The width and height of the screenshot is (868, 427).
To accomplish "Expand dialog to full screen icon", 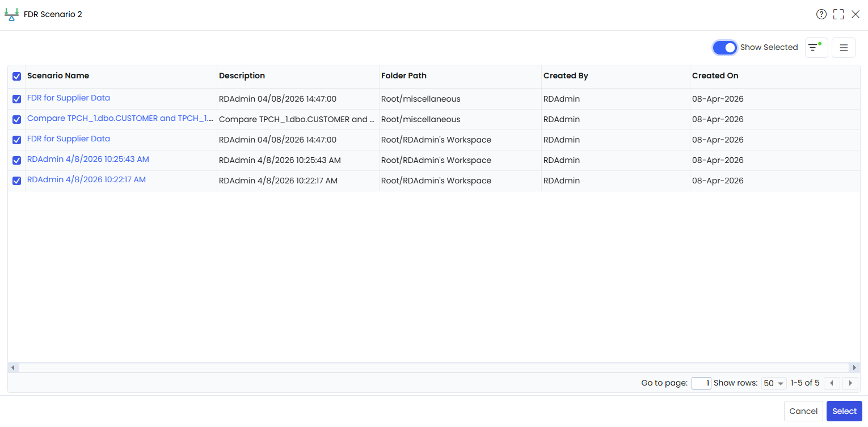I will 838,14.
